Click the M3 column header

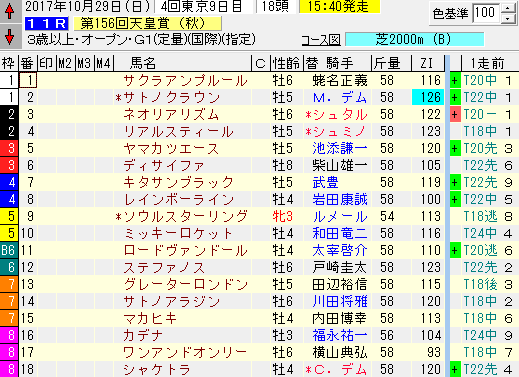click(x=85, y=63)
